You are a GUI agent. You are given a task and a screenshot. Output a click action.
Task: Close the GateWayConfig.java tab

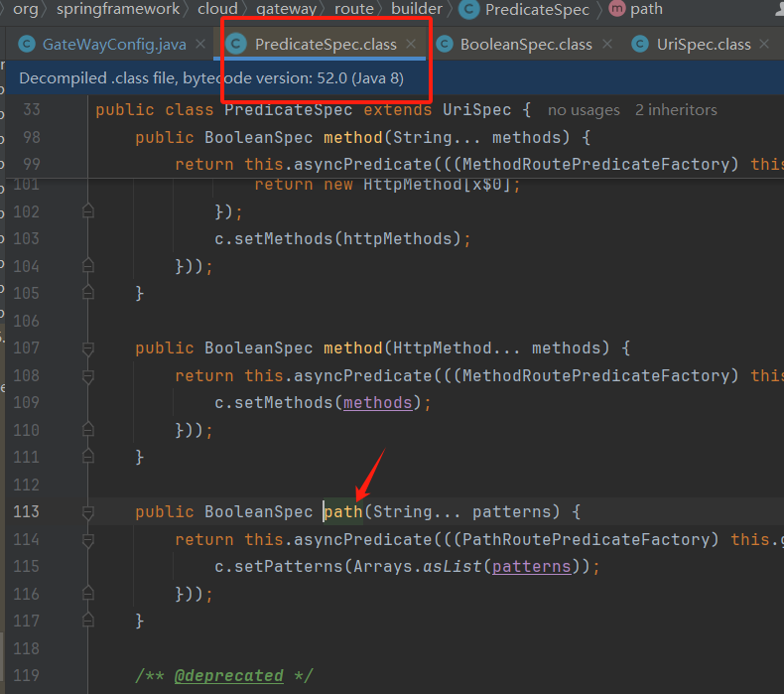200,44
